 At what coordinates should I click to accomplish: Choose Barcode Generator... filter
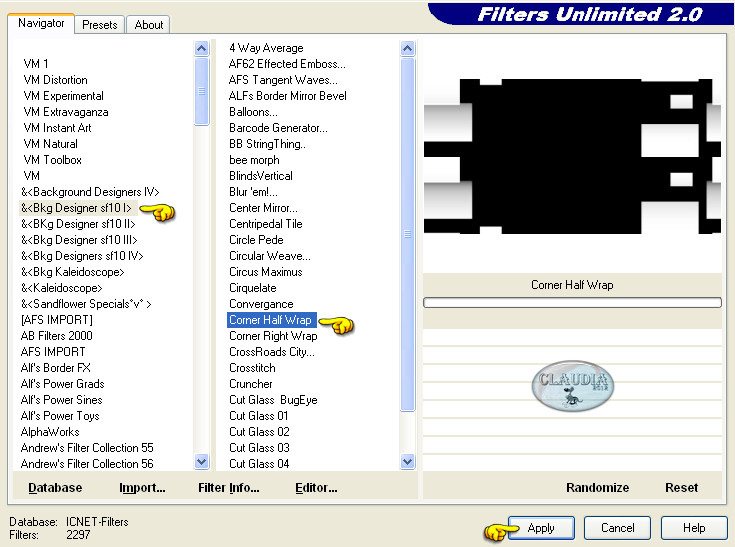point(278,127)
